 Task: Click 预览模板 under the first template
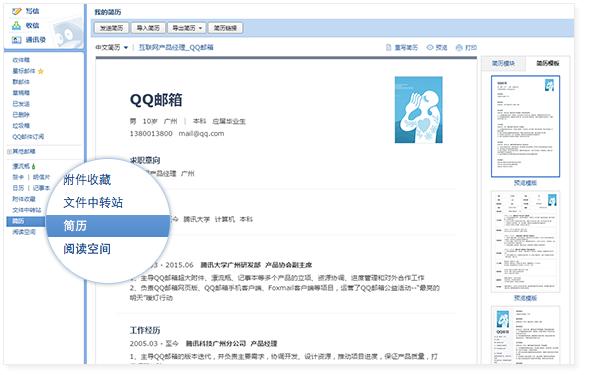tap(525, 183)
